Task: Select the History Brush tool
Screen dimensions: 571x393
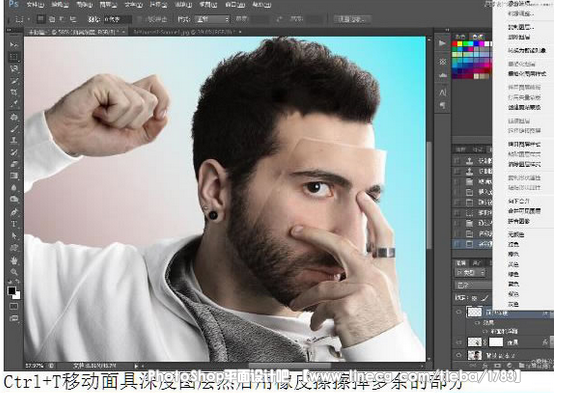Action: [x=14, y=152]
